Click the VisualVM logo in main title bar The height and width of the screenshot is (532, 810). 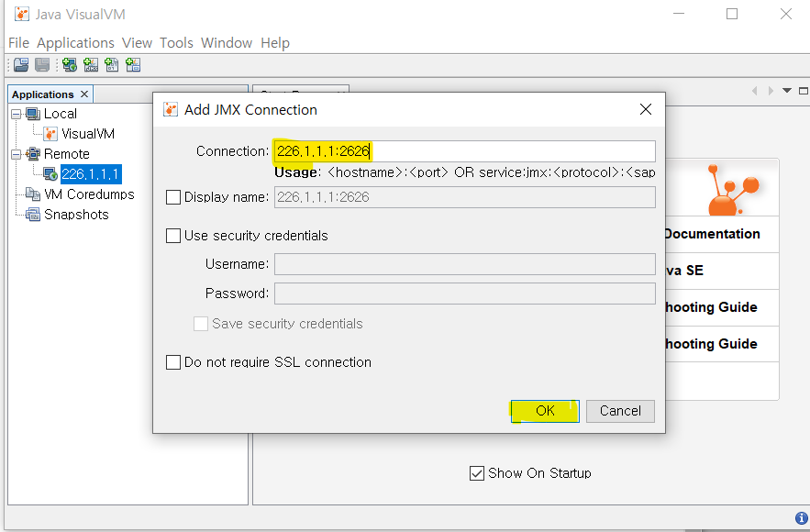[x=22, y=14]
